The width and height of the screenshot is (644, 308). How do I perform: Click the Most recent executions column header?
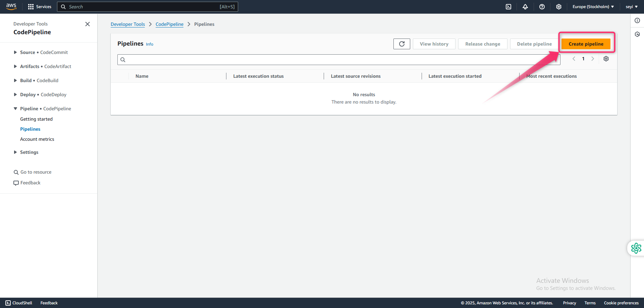click(551, 76)
